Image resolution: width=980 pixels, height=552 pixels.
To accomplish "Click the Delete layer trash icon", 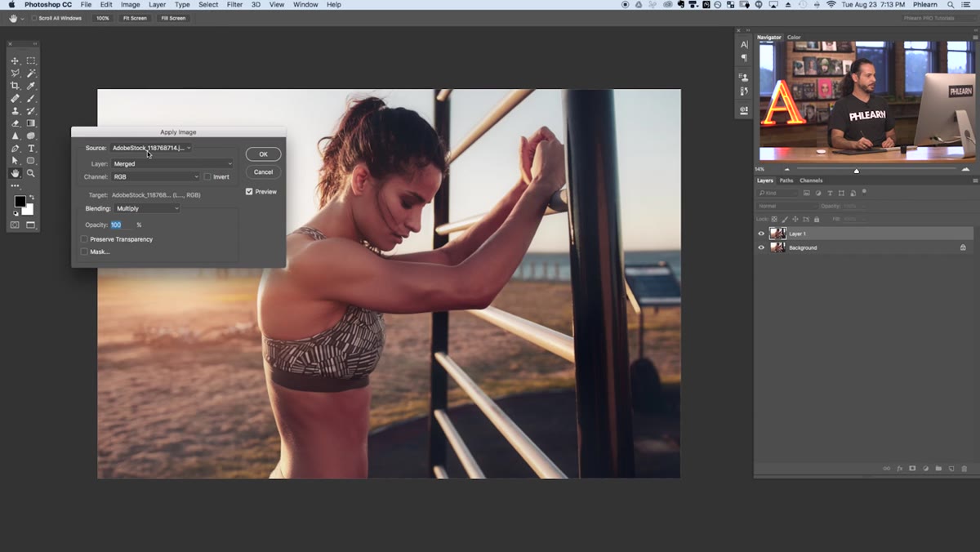I will (964, 469).
